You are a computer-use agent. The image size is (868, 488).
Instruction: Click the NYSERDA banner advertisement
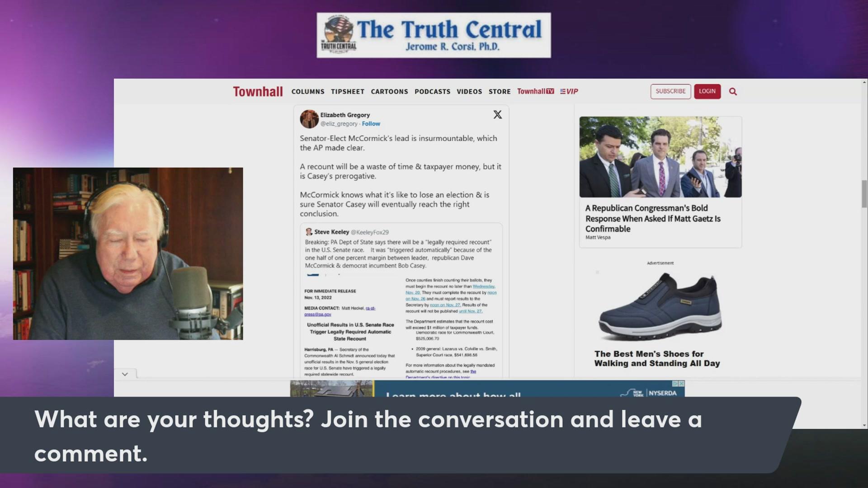point(487,389)
